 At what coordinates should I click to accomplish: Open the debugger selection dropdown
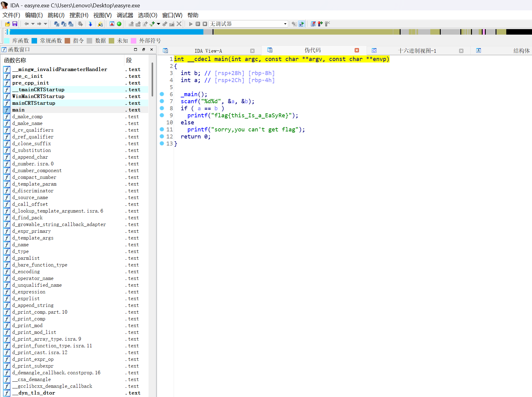click(x=285, y=24)
